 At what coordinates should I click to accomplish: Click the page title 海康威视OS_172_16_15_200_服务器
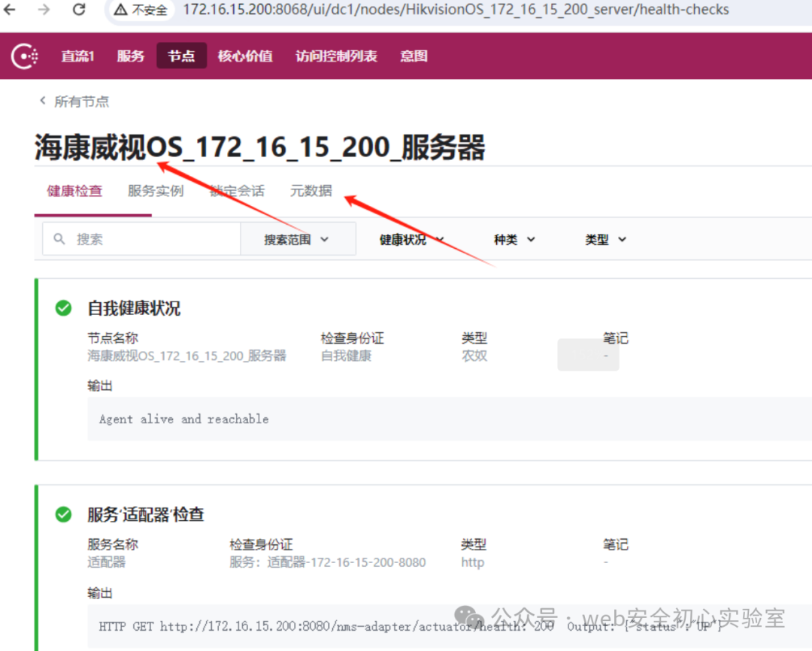[260, 147]
